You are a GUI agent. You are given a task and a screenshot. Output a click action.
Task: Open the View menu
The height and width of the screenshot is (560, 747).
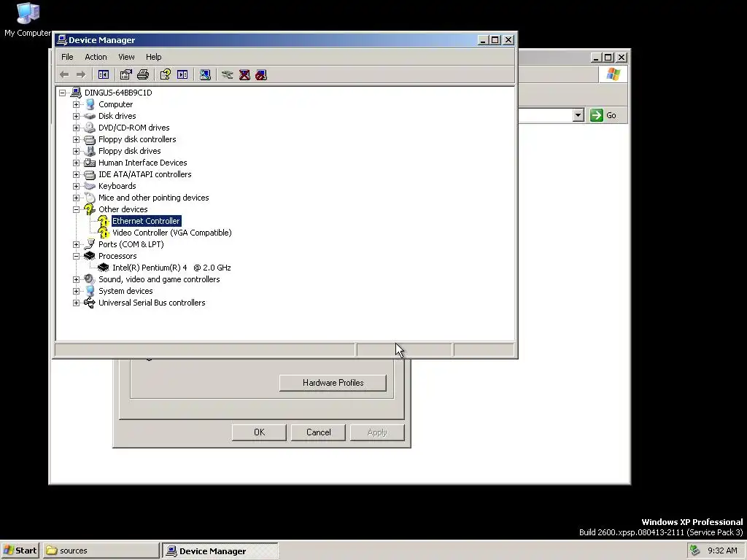[x=126, y=57]
